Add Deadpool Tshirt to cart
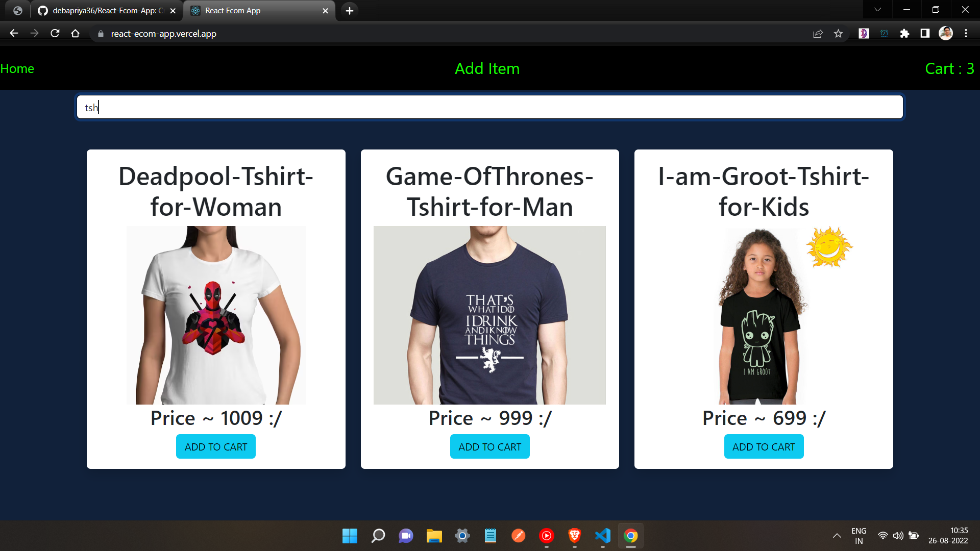The width and height of the screenshot is (980, 551). [x=216, y=447]
